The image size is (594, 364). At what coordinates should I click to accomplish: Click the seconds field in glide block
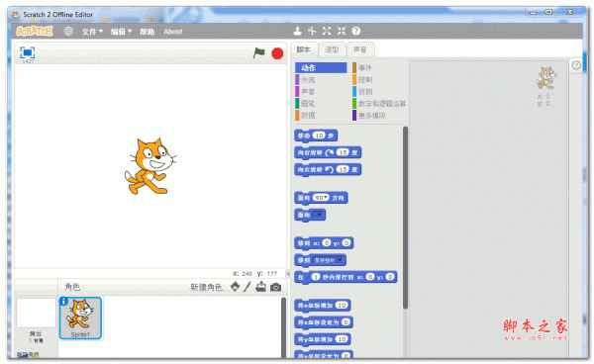(x=316, y=277)
